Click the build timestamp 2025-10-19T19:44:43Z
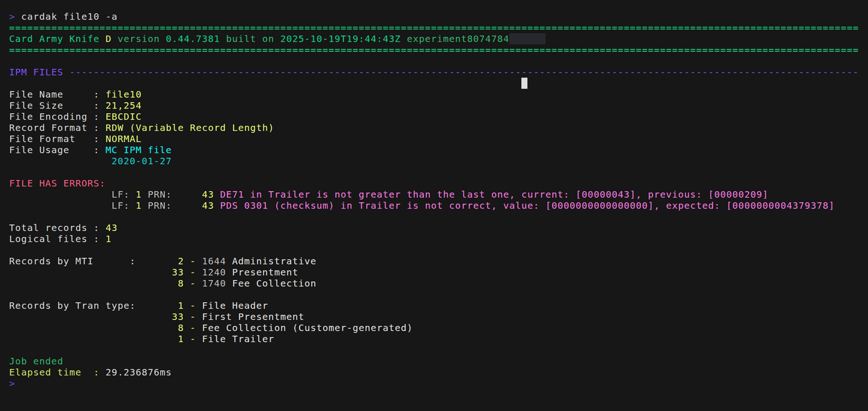This screenshot has height=411, width=868. point(340,39)
